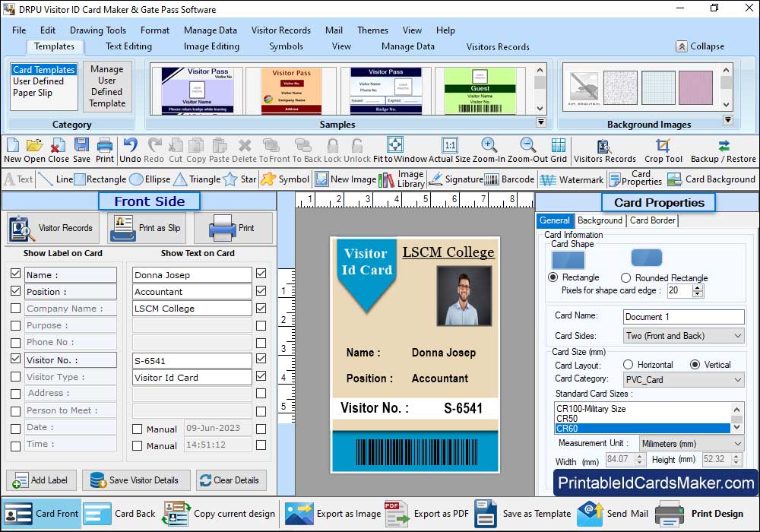
Task: Open Card Background settings
Action: coord(711,179)
